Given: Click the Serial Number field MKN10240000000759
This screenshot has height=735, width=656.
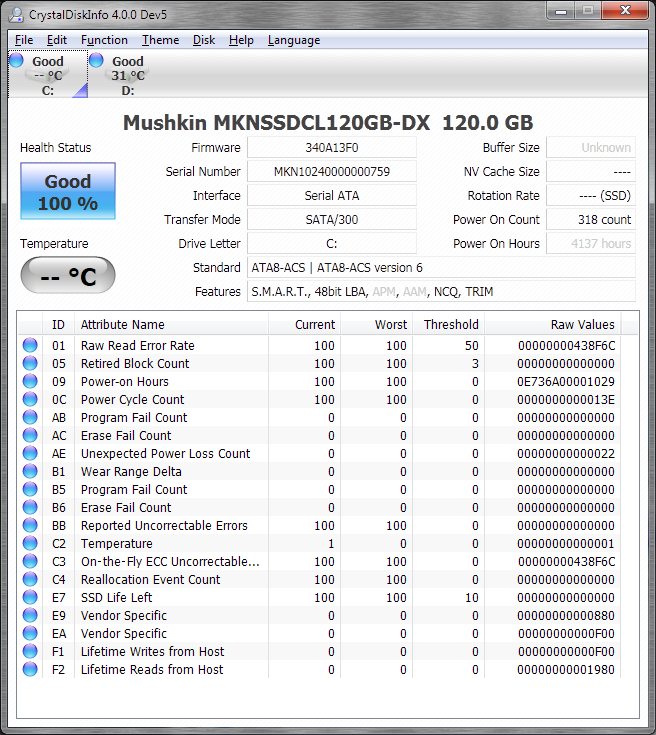Looking at the screenshot, I should pyautogui.click(x=332, y=172).
